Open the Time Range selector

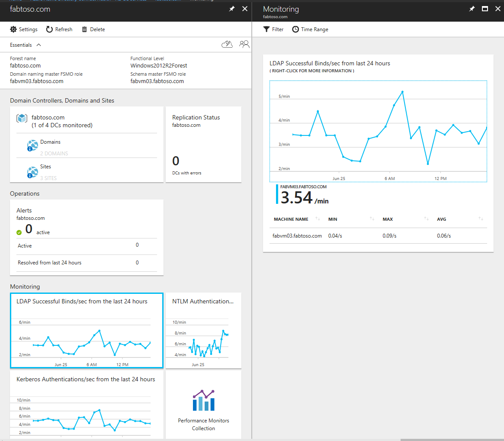click(x=310, y=29)
